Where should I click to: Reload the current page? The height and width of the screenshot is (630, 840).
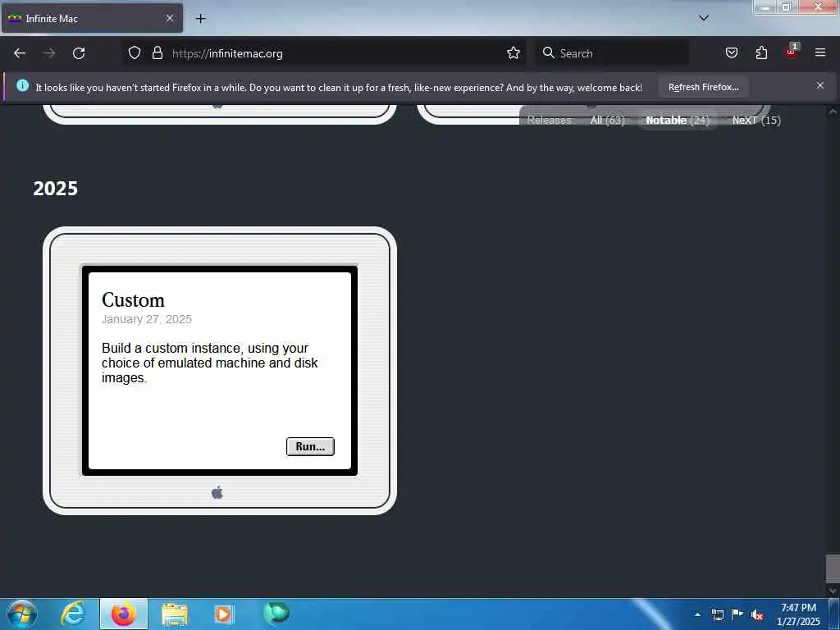[x=79, y=53]
